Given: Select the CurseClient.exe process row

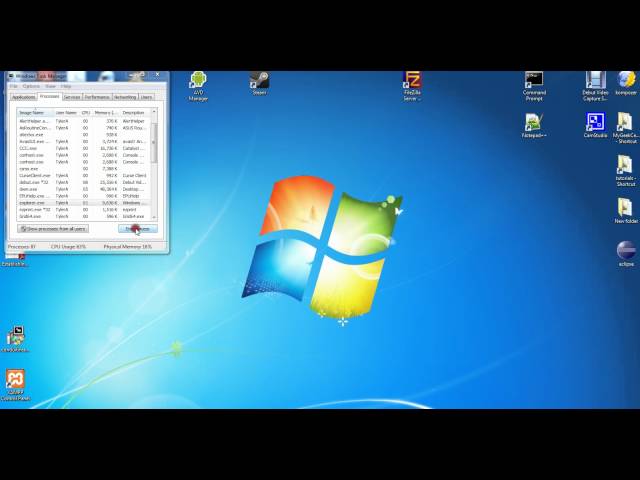Looking at the screenshot, I should pyautogui.click(x=84, y=176).
